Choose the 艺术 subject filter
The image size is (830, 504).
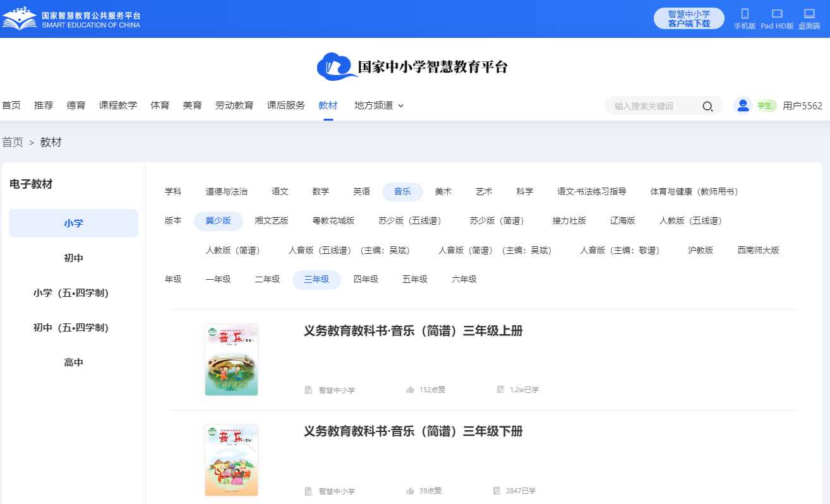[484, 191]
